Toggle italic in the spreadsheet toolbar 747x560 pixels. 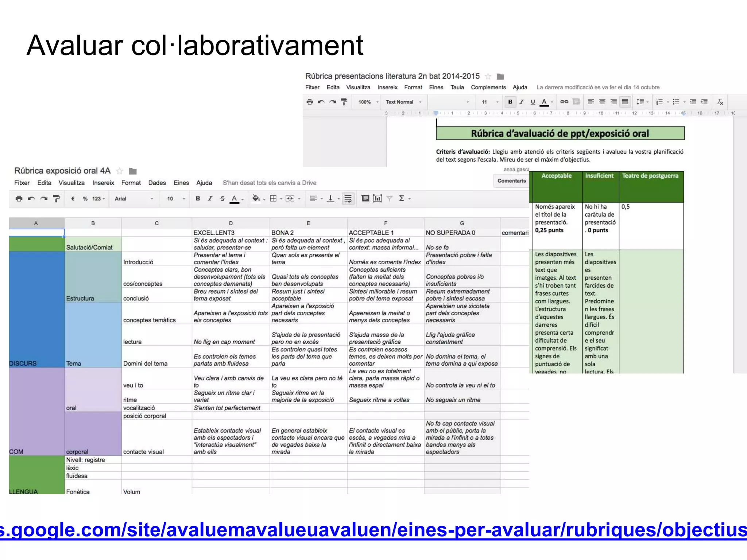tap(210, 199)
